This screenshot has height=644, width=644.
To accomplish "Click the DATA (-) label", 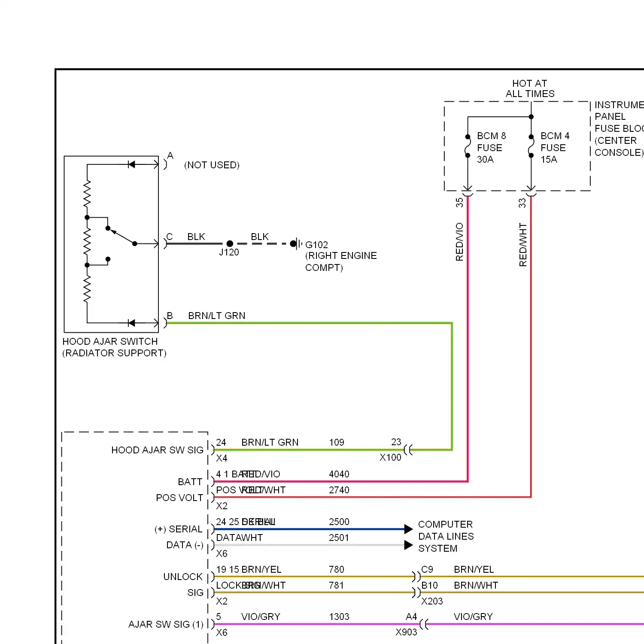I will (x=185, y=545).
